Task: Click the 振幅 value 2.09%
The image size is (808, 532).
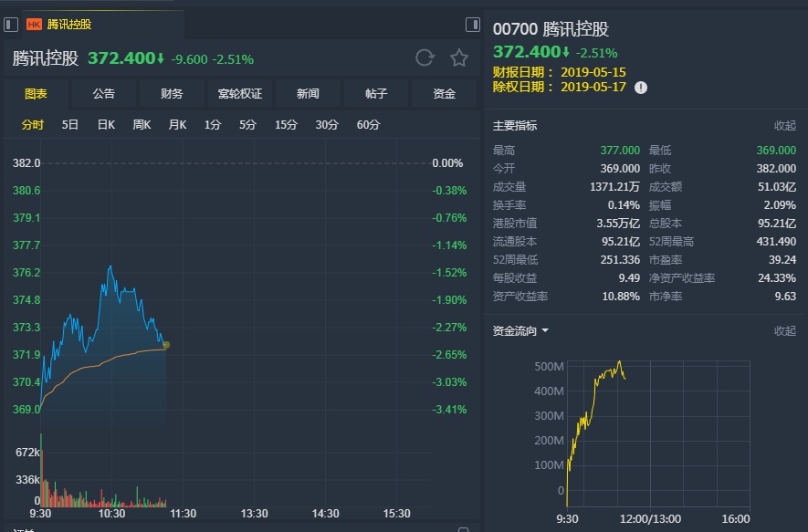Action: pyautogui.click(x=780, y=205)
